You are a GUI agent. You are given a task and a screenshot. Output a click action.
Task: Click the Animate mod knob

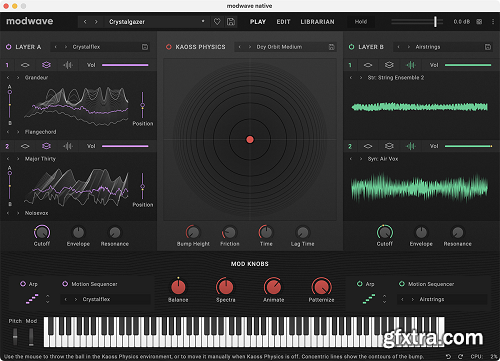pyautogui.click(x=273, y=287)
